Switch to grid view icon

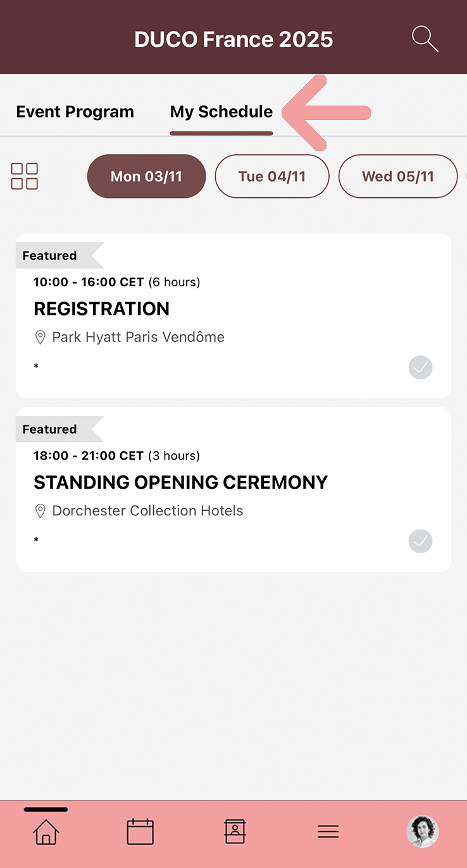coord(25,176)
